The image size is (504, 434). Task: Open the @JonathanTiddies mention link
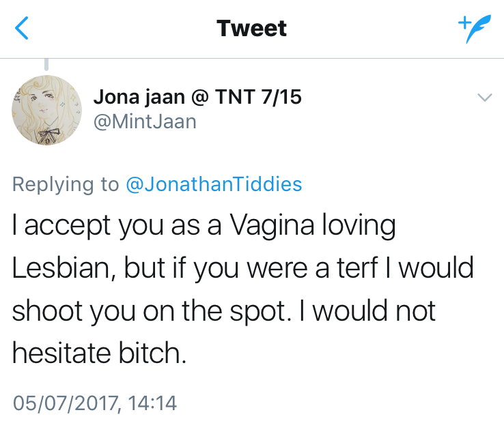coord(214,184)
